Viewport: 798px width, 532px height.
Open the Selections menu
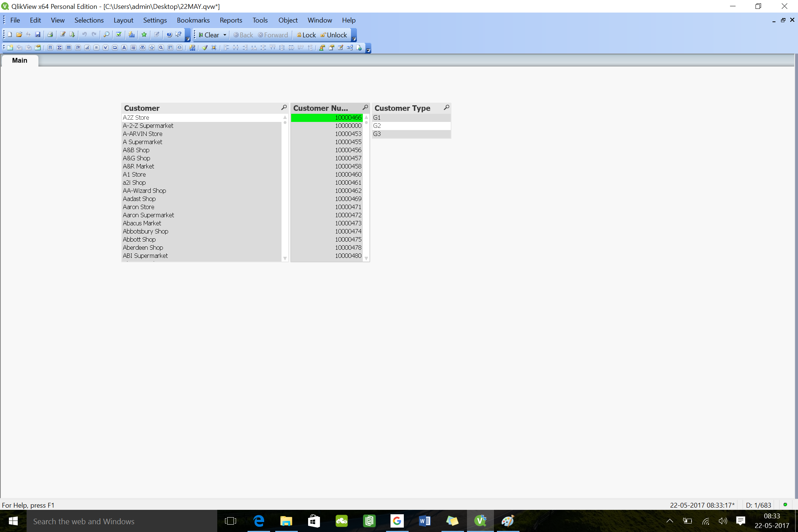coord(89,20)
